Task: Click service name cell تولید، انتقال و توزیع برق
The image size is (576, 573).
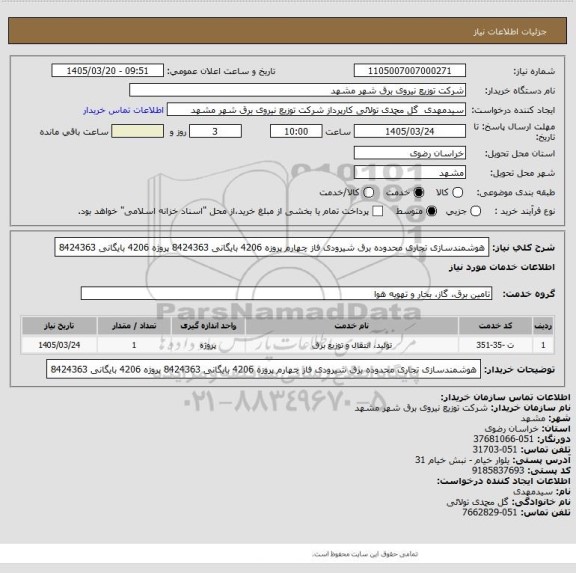Action: (x=352, y=345)
